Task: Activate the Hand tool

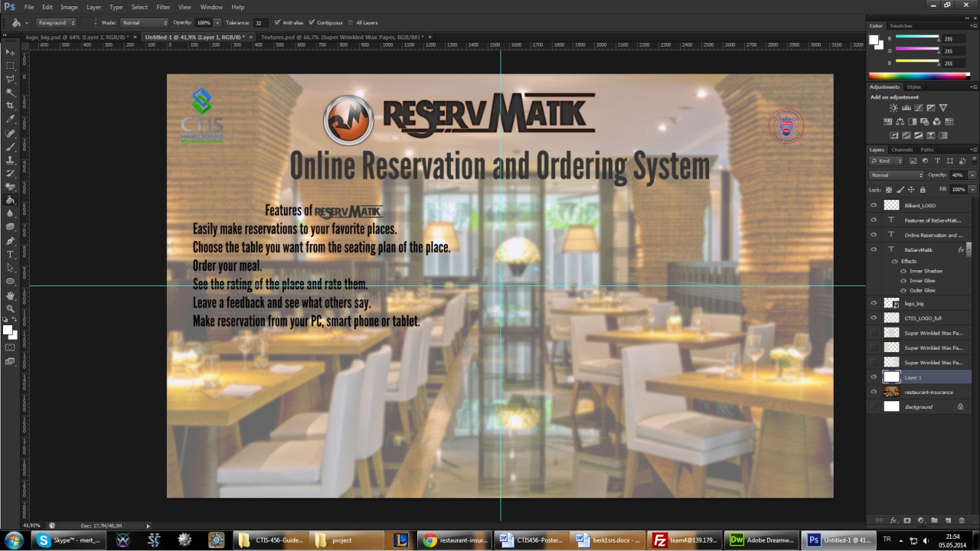Action: pos(10,295)
